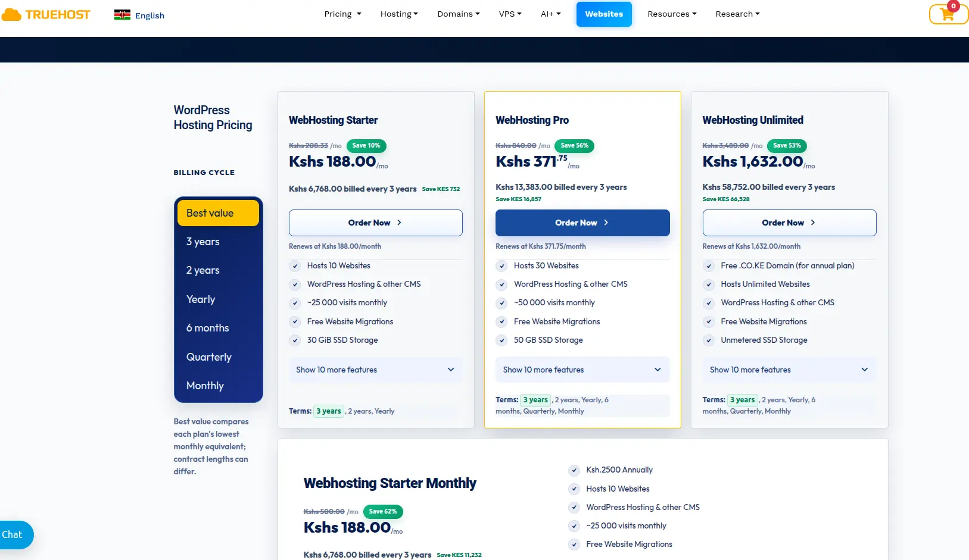Click 3 years term badge in Unlimited card
This screenshot has width=969, height=560.
click(742, 400)
